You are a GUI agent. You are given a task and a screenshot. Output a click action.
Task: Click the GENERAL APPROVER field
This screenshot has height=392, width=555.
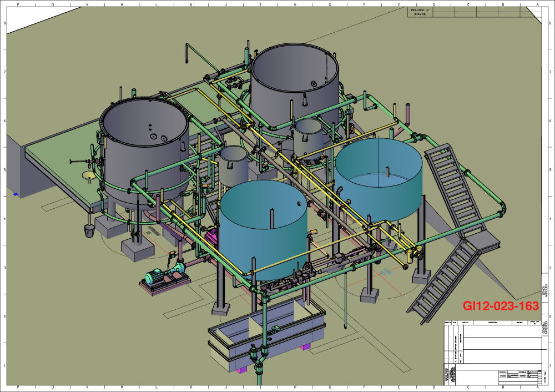pyautogui.click(x=546, y=329)
